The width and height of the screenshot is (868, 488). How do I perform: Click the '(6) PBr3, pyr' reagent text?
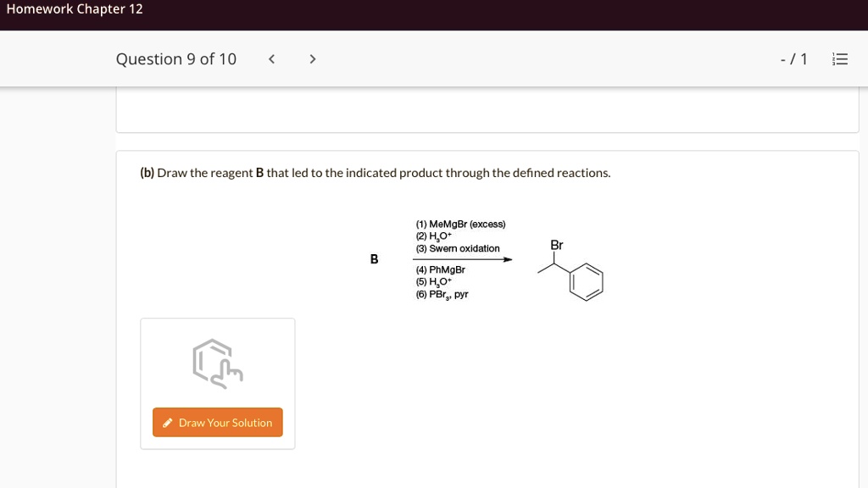[442, 294]
